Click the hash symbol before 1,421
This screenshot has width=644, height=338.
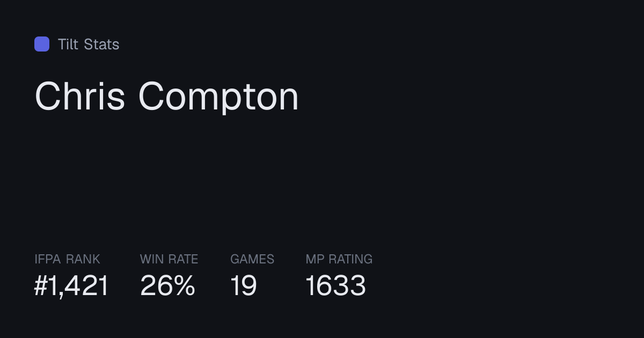41,285
